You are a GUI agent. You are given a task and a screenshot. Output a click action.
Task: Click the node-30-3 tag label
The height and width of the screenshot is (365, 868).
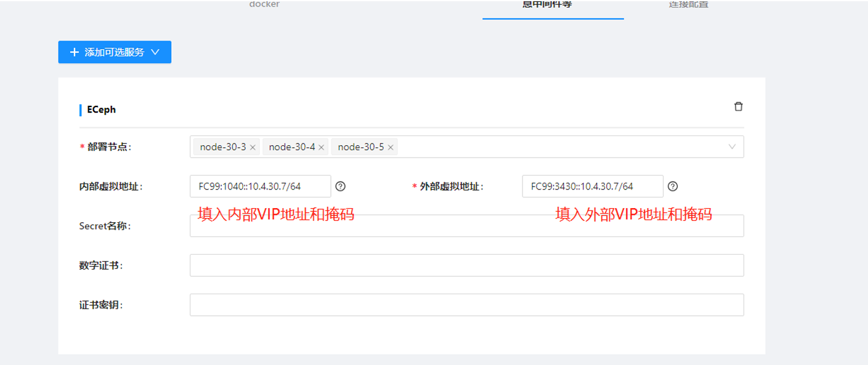[x=222, y=147]
